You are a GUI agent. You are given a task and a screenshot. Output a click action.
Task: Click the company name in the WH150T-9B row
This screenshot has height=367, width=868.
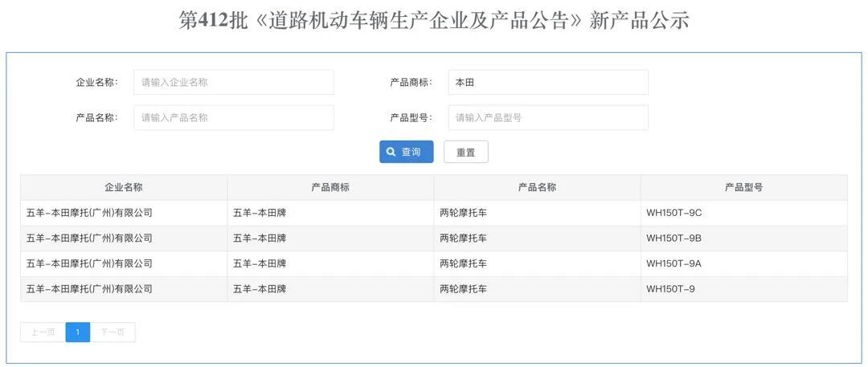pyautogui.click(x=89, y=238)
